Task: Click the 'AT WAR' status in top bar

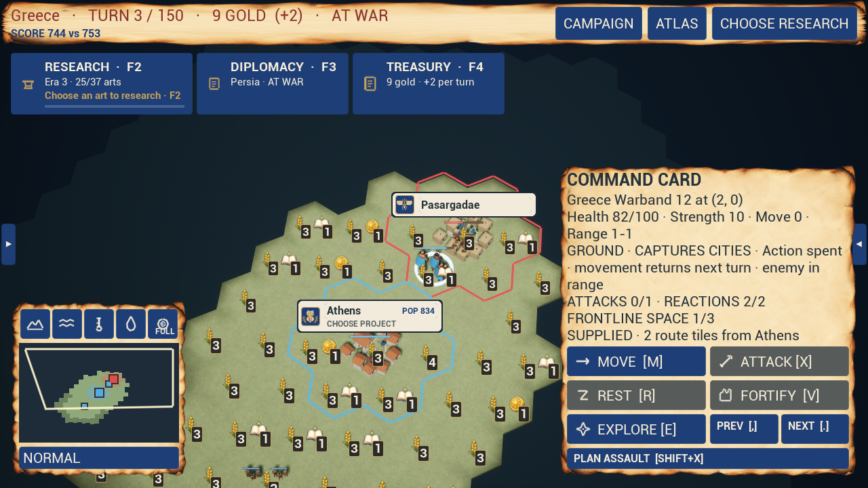Action: pyautogui.click(x=360, y=15)
